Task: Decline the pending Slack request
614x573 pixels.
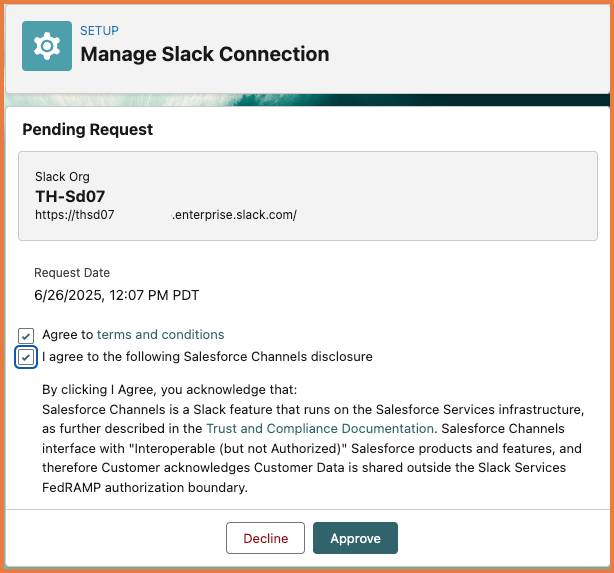Action: 265,538
